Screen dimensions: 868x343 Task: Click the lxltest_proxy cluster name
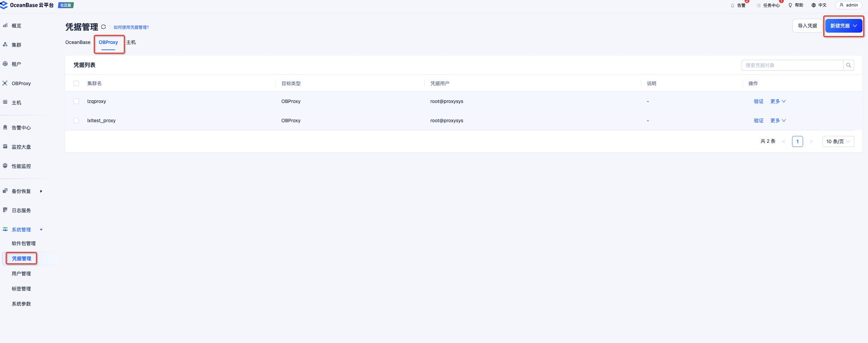click(x=101, y=121)
